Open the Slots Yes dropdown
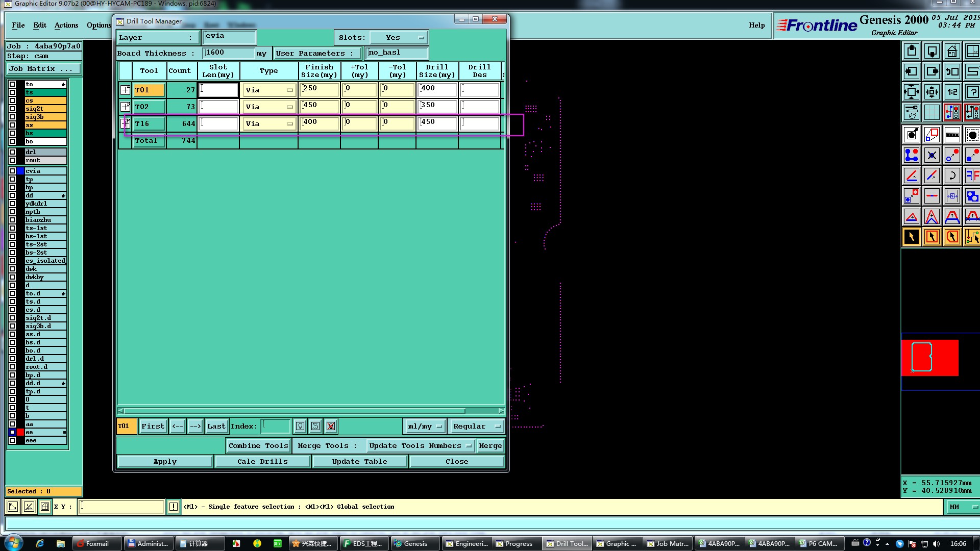Image resolution: width=980 pixels, height=551 pixels. click(x=398, y=38)
